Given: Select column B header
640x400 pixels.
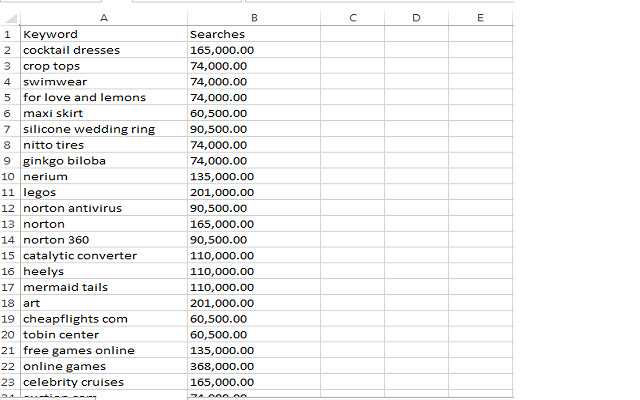Looking at the screenshot, I should point(254,18).
